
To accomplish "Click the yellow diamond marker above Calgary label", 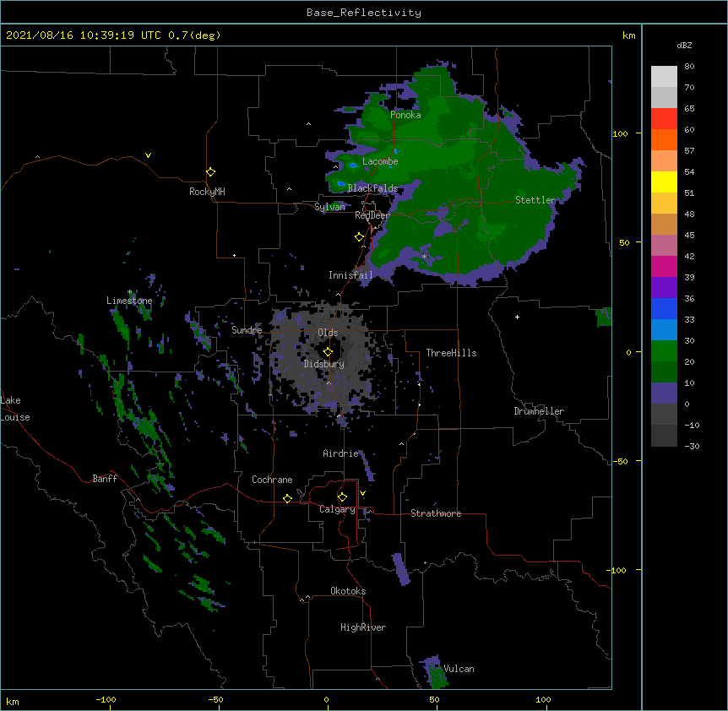I will (x=342, y=497).
